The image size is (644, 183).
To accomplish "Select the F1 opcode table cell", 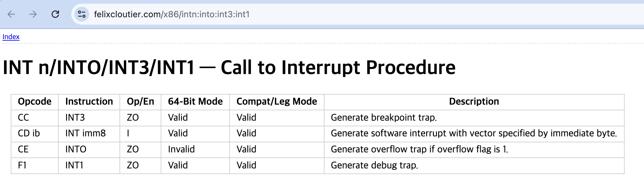I will [22, 165].
